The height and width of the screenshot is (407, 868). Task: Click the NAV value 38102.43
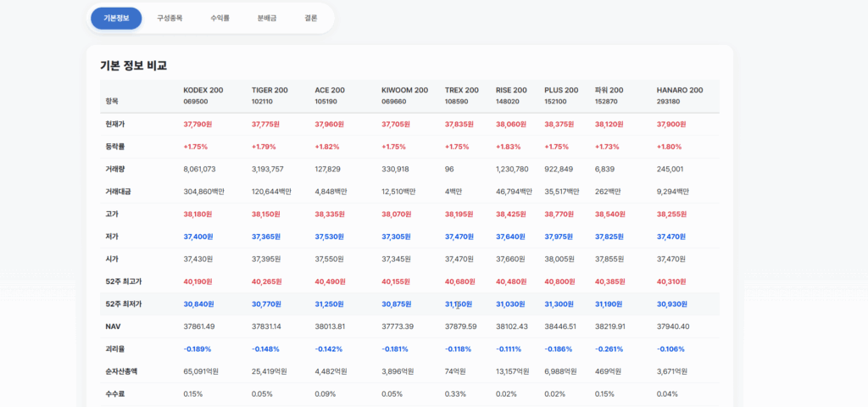click(x=512, y=326)
